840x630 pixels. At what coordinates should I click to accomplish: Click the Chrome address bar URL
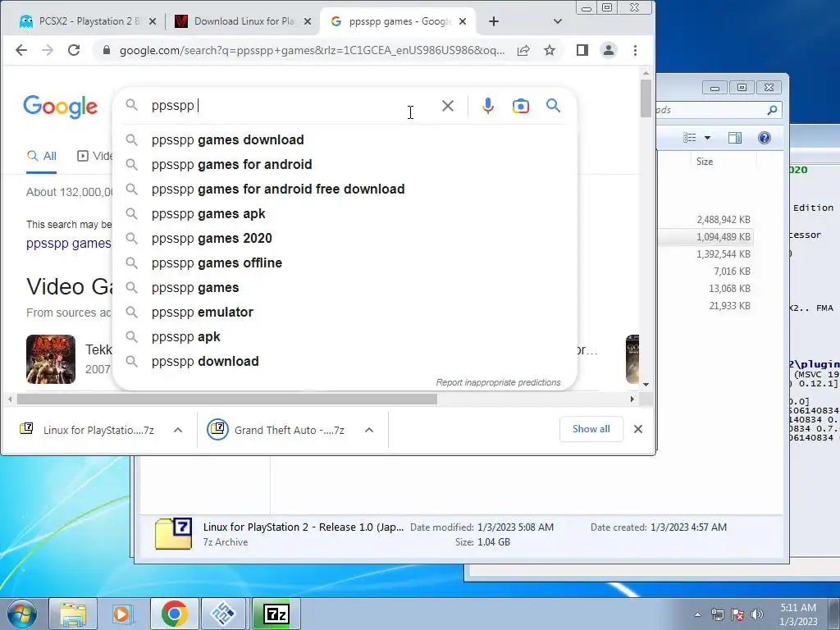pos(312,50)
